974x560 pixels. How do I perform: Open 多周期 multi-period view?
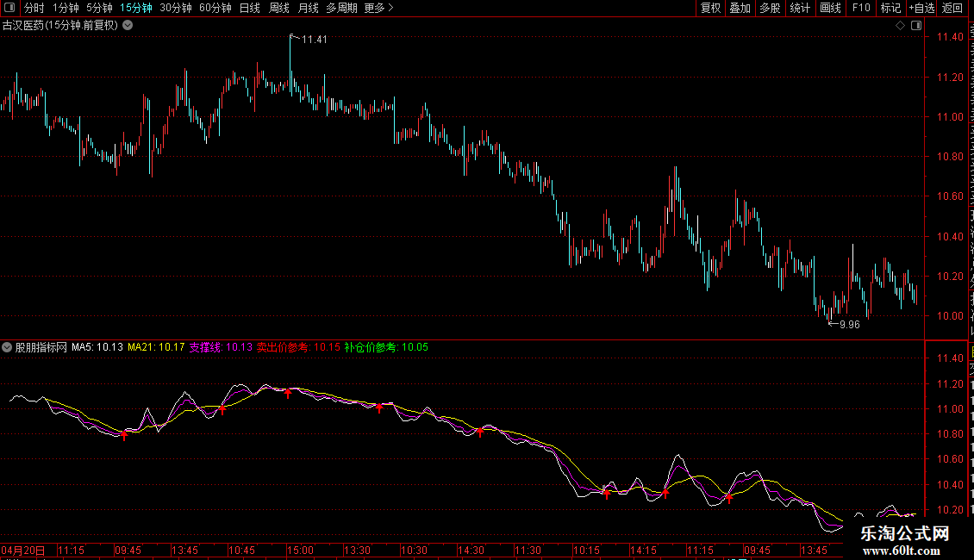[x=341, y=8]
